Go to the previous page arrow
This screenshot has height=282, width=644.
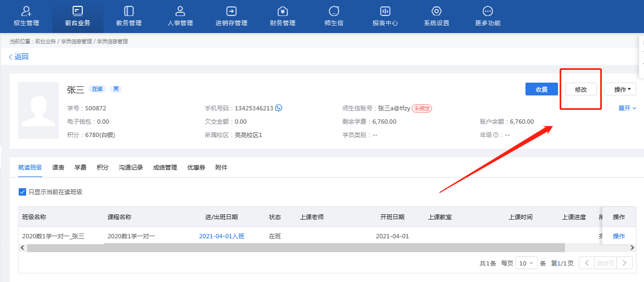tap(587, 263)
